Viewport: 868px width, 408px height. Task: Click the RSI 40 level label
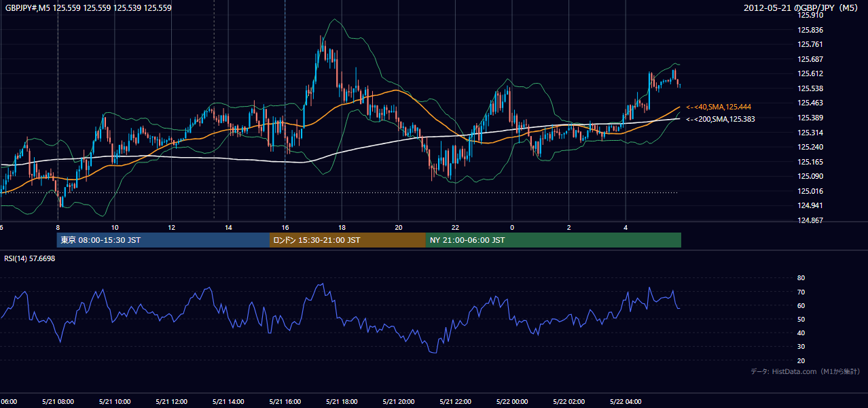[801, 333]
